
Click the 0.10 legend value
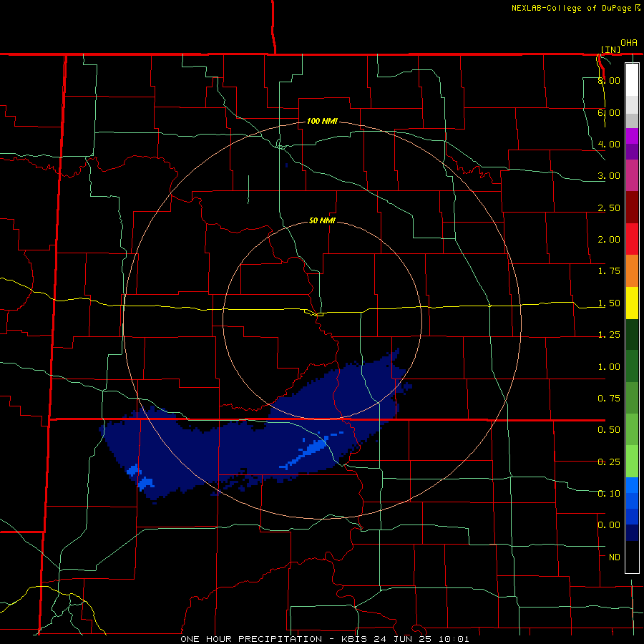coord(609,494)
